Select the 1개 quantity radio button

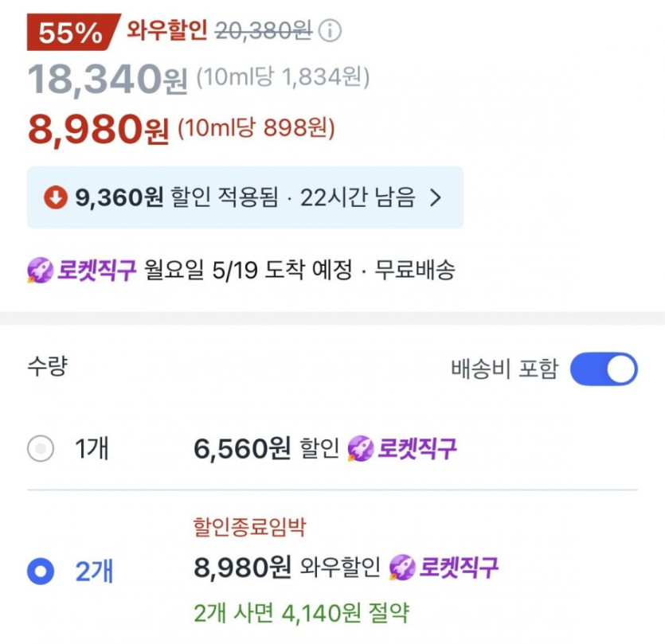[x=40, y=450]
